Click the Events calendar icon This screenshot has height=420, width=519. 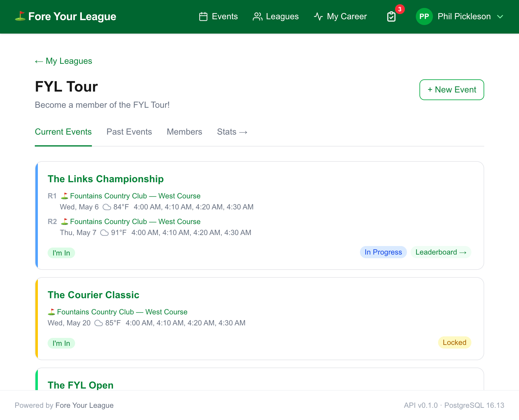click(203, 16)
